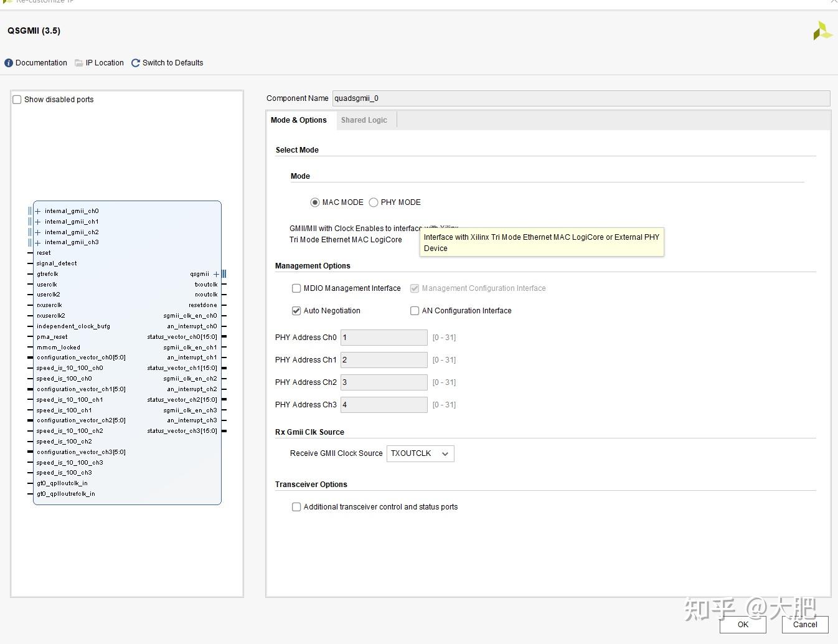The width and height of the screenshot is (838, 644).
Task: Expand the internal_gmii_ch2 port plus icon
Action: (x=38, y=232)
